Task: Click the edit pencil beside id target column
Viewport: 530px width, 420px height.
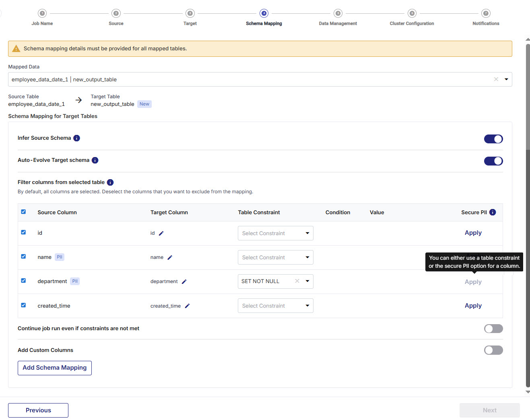Action: 161,233
